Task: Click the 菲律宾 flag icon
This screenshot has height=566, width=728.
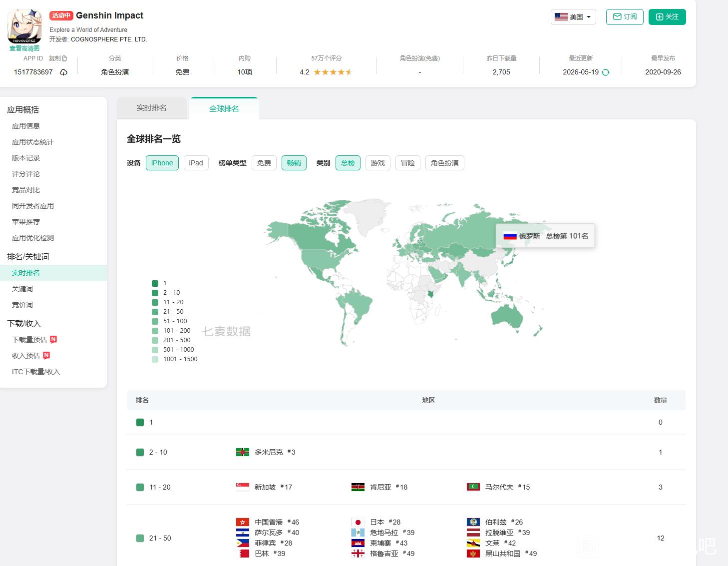Action: pyautogui.click(x=243, y=543)
